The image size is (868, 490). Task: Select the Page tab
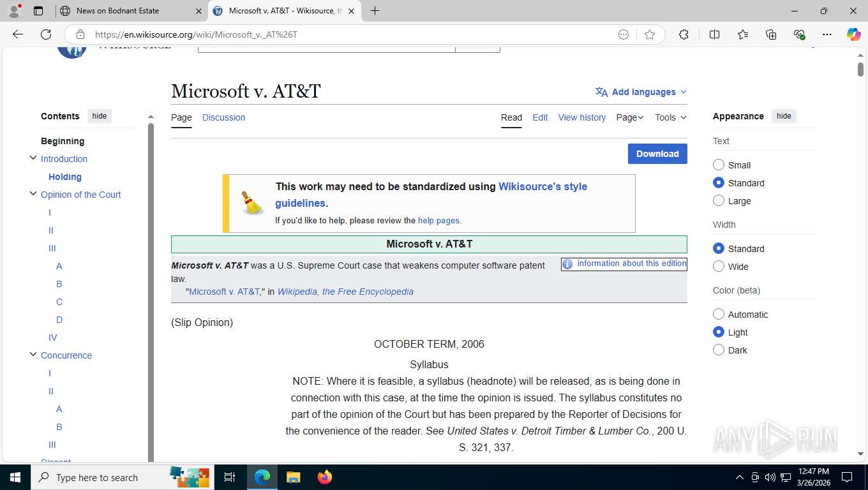[181, 117]
